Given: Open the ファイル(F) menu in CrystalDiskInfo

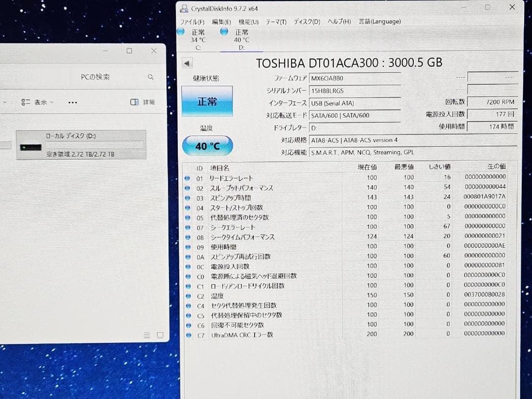Looking at the screenshot, I should [192, 22].
